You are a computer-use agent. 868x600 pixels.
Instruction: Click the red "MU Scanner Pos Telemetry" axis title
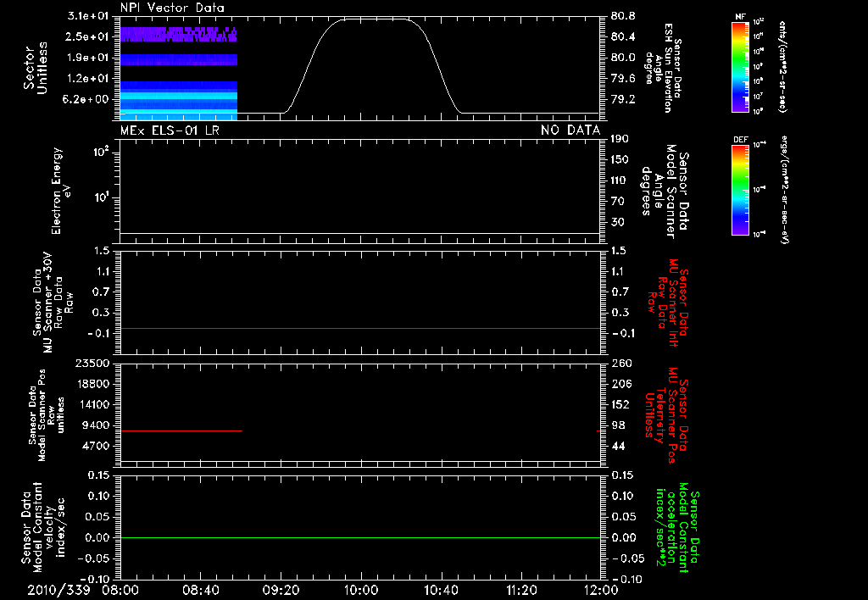(x=666, y=415)
